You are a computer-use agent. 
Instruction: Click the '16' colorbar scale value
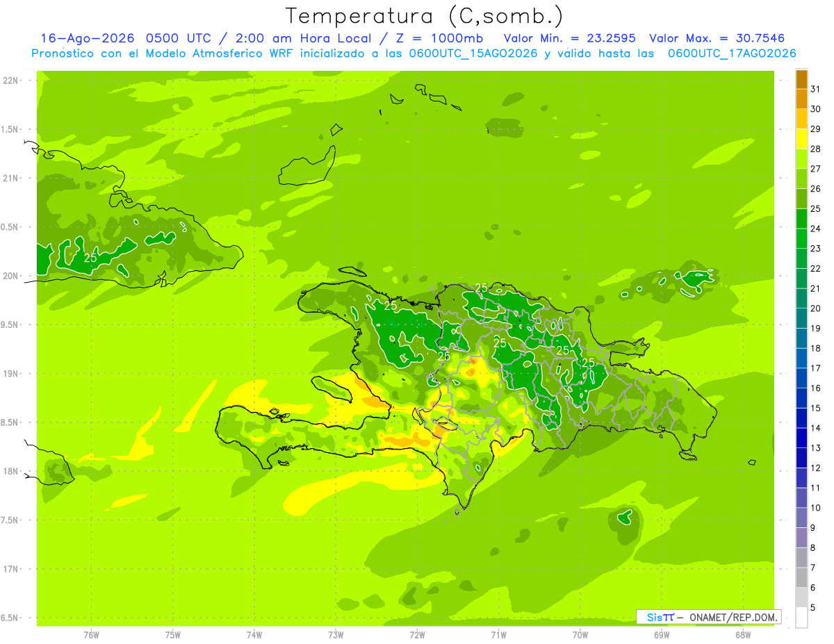tap(816, 388)
